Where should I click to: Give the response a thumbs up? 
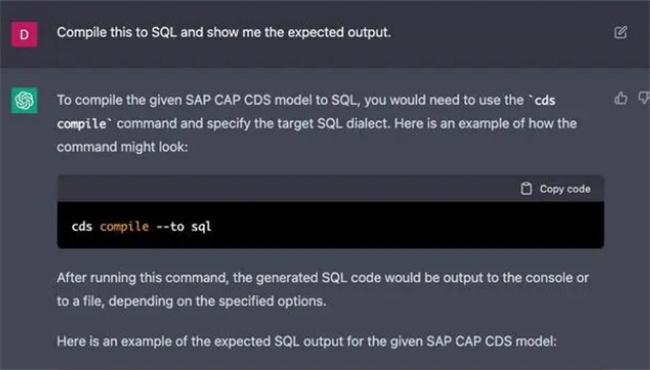621,99
